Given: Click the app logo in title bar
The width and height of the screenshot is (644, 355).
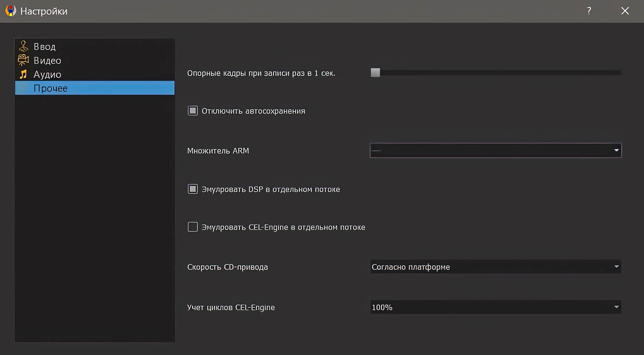Looking at the screenshot, I should click(x=10, y=11).
